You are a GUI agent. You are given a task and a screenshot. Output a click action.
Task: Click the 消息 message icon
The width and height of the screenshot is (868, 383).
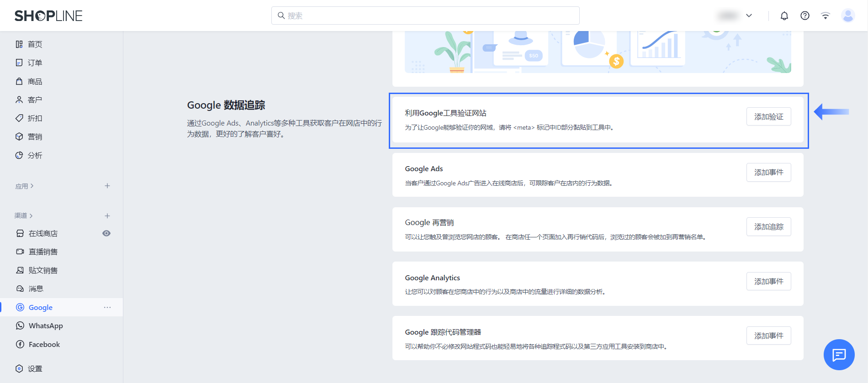pos(20,289)
